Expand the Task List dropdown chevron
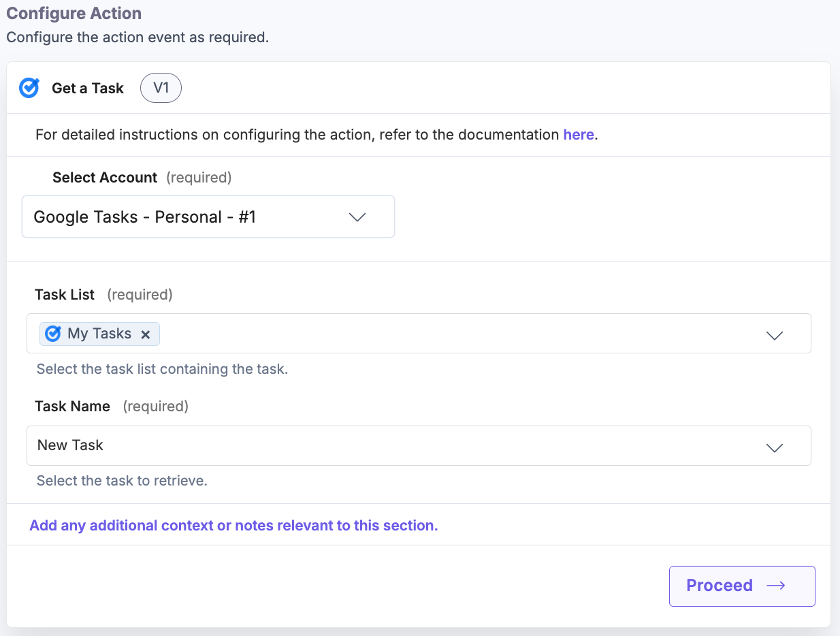 tap(774, 336)
